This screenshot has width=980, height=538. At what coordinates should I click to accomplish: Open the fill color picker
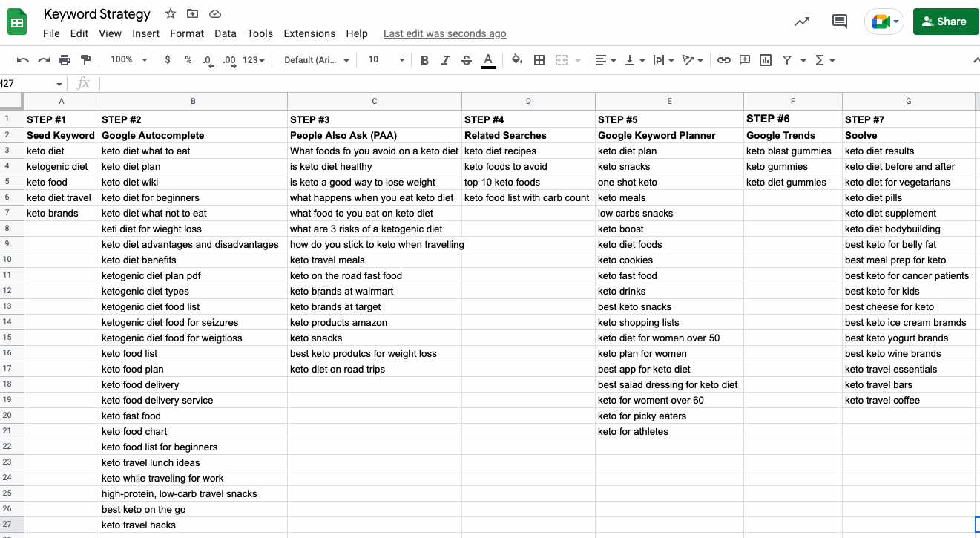click(x=517, y=60)
